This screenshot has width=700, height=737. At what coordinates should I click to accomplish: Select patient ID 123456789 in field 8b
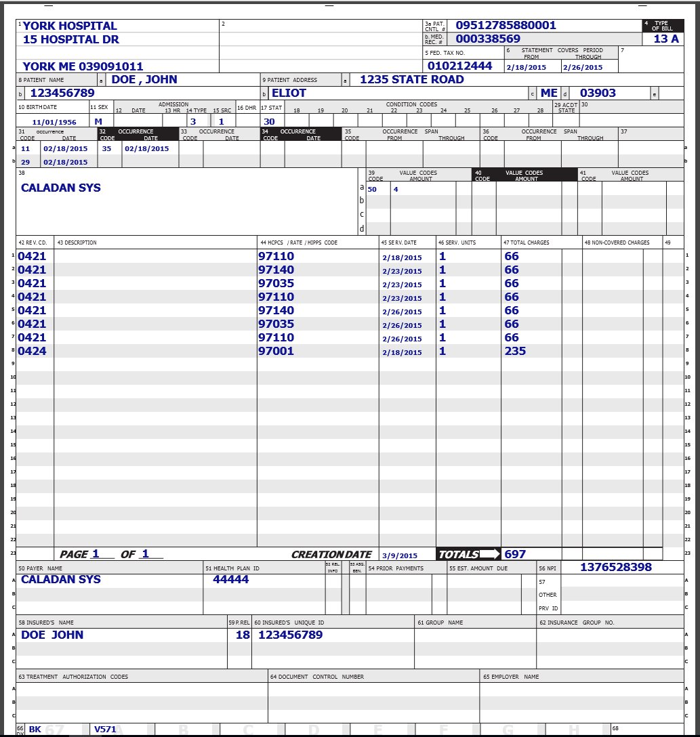click(62, 93)
